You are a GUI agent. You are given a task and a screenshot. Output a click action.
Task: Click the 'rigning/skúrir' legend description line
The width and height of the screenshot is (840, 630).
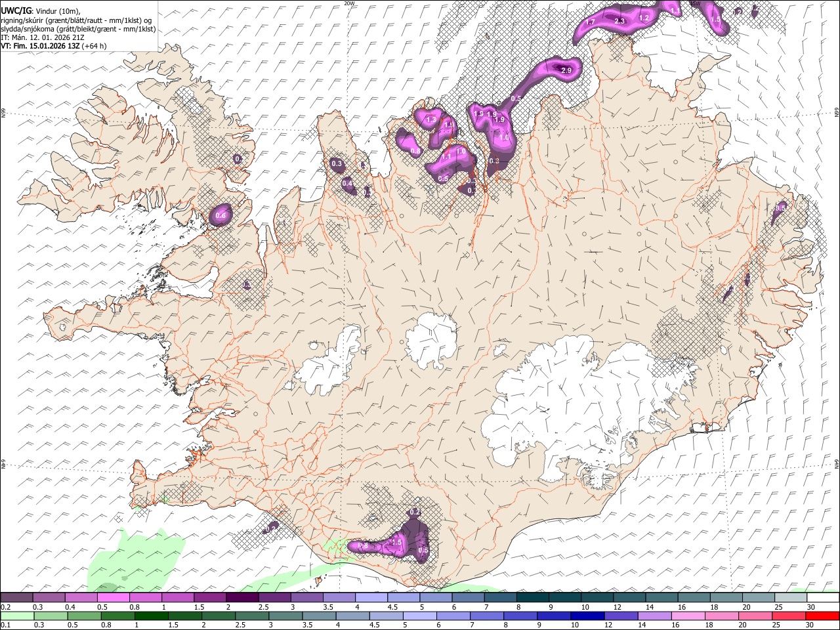[75, 20]
